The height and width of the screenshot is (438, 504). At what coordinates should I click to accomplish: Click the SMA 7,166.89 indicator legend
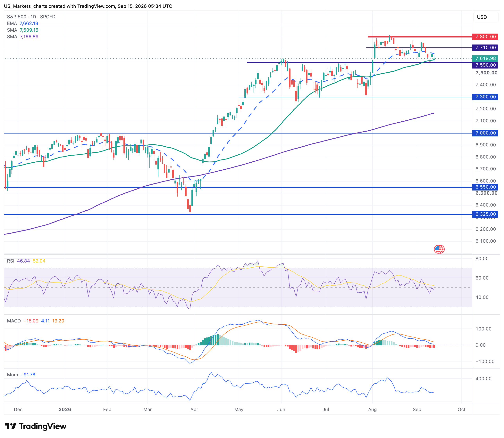coord(22,37)
